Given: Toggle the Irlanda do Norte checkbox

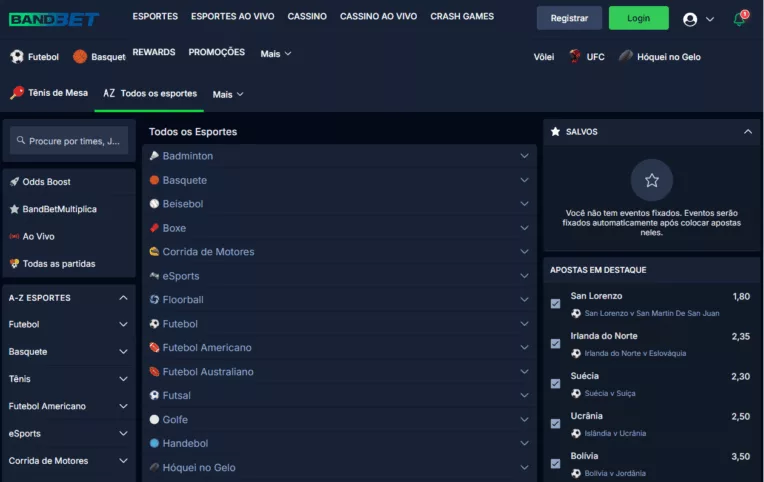Looking at the screenshot, I should tap(555, 344).
